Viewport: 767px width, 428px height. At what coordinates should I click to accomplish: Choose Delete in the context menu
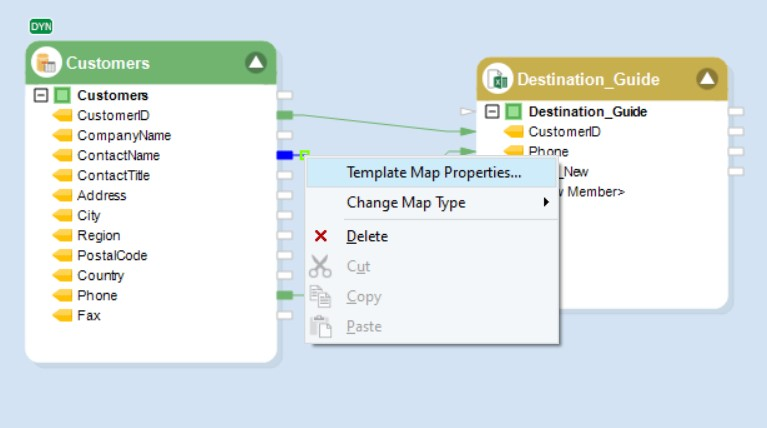click(367, 236)
